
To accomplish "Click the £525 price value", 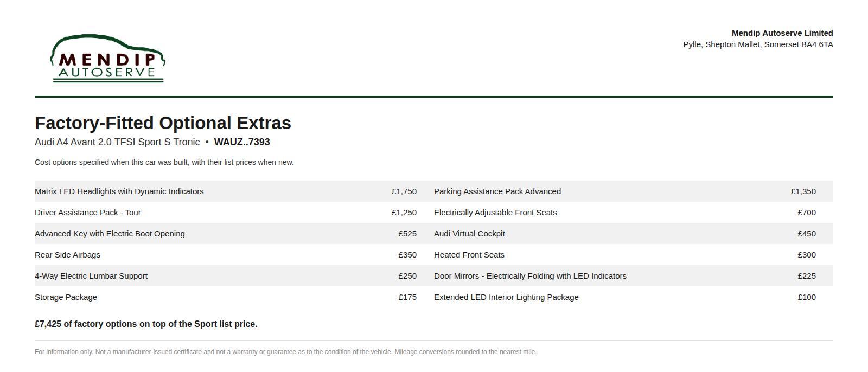I will [407, 234].
